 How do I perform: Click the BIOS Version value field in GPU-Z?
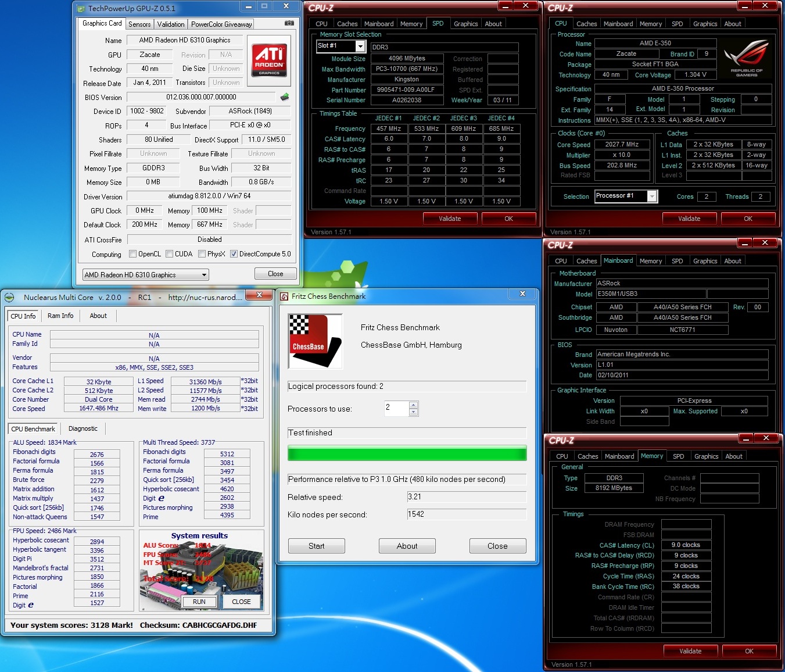point(202,97)
